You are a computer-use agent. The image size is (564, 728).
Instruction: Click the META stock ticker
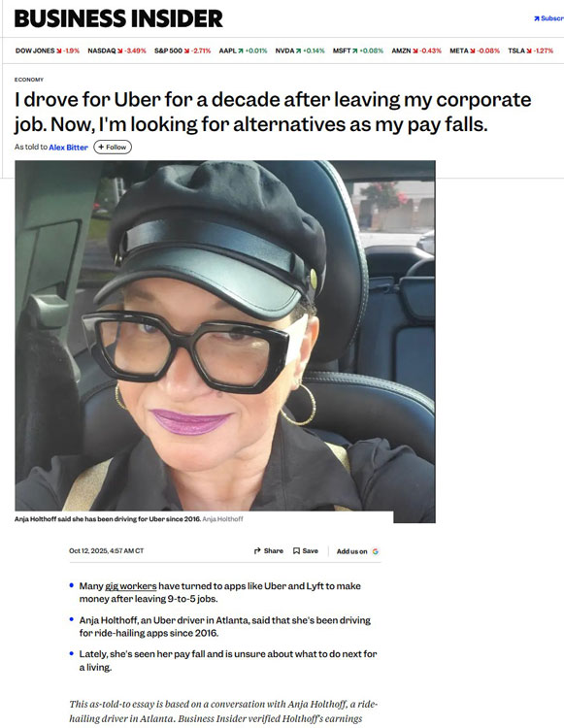point(475,50)
